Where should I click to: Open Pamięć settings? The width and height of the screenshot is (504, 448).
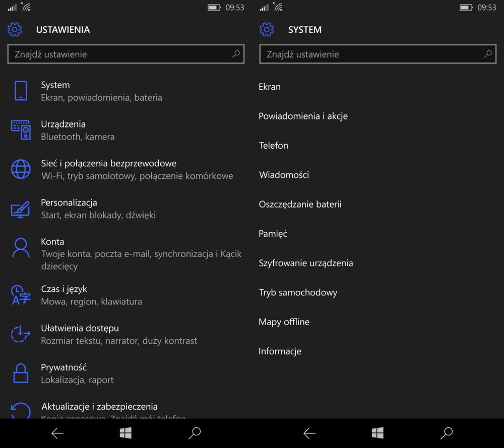[273, 234]
